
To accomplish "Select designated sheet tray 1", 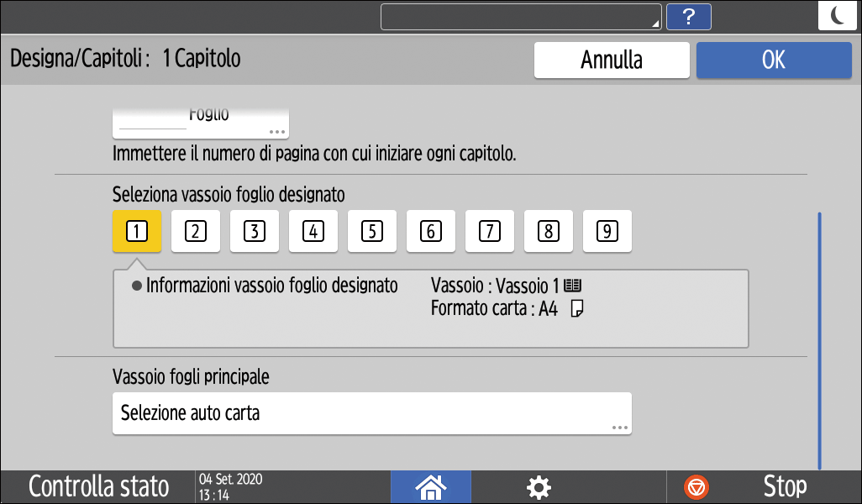I will click(136, 231).
